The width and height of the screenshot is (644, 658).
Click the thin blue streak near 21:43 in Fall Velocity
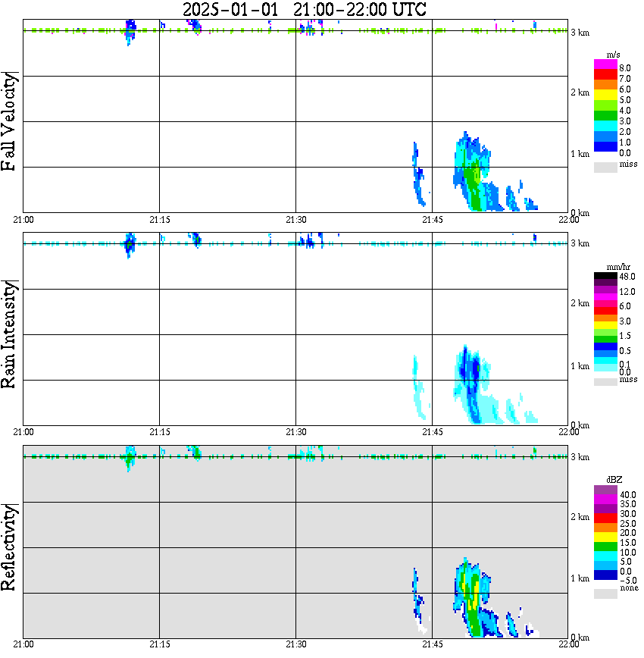tap(419, 174)
